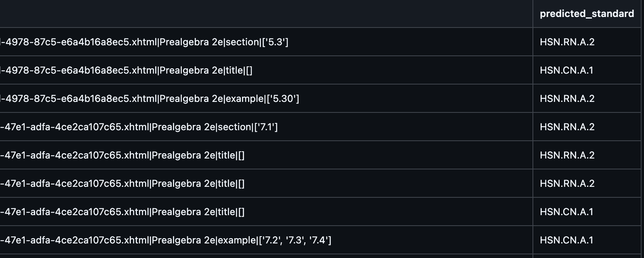Click HSN.RN.A.2 beside example 5.30

(567, 99)
